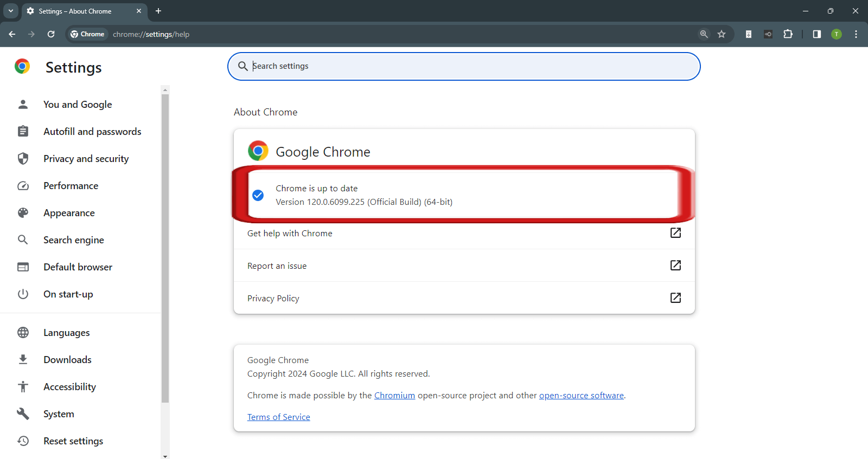Click the On start-up power icon
The image size is (868, 459).
(x=23, y=294)
